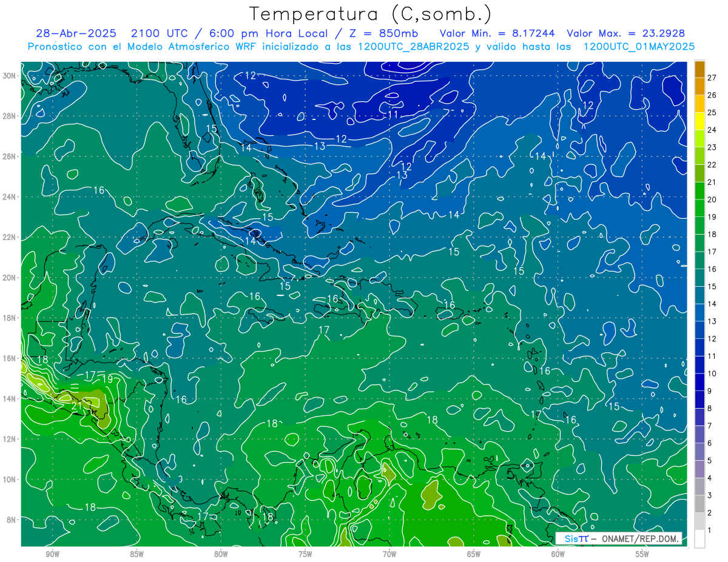Click the "14N" latitude label
The image size is (728, 562).
[10, 398]
